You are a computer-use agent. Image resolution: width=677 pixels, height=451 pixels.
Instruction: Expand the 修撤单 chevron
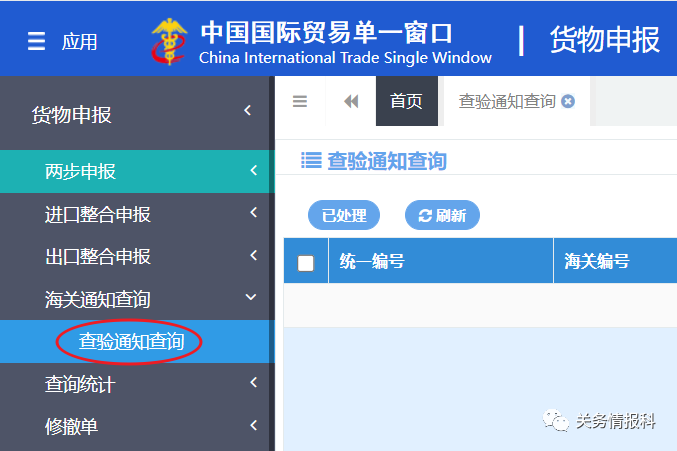click(254, 425)
